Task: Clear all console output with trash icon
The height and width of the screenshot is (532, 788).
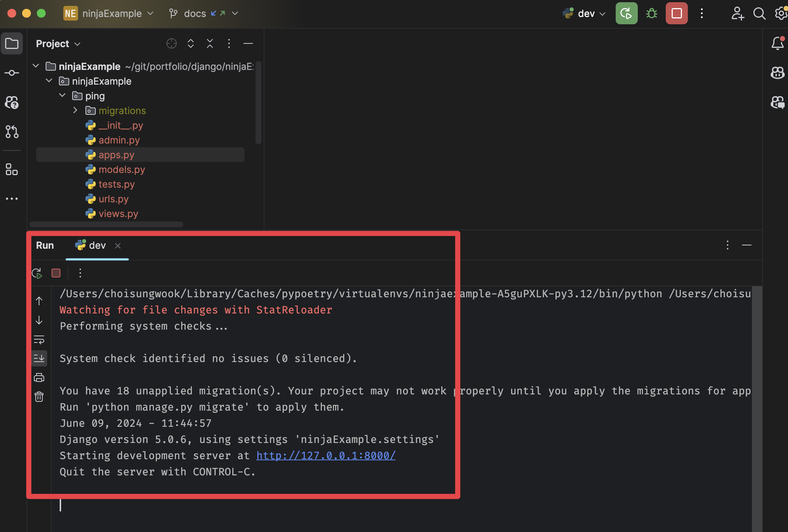Action: pos(39,397)
